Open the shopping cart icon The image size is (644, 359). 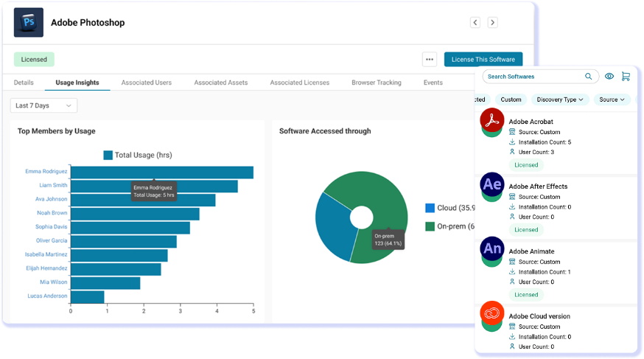point(626,77)
